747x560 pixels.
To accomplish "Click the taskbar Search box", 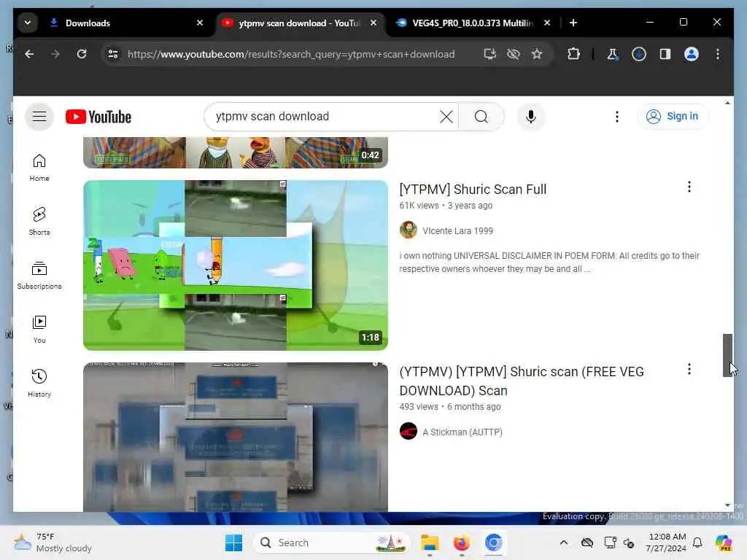I will tap(333, 542).
